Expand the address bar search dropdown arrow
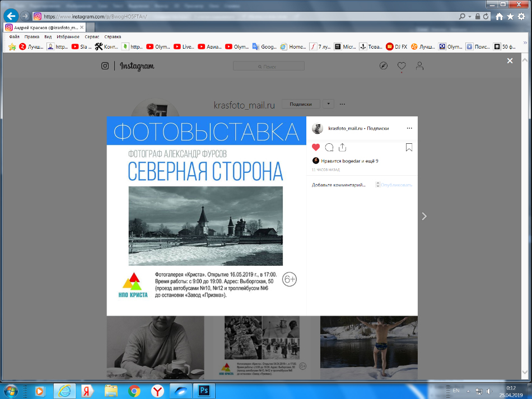Viewport: 532px width, 399px height. pos(470,16)
